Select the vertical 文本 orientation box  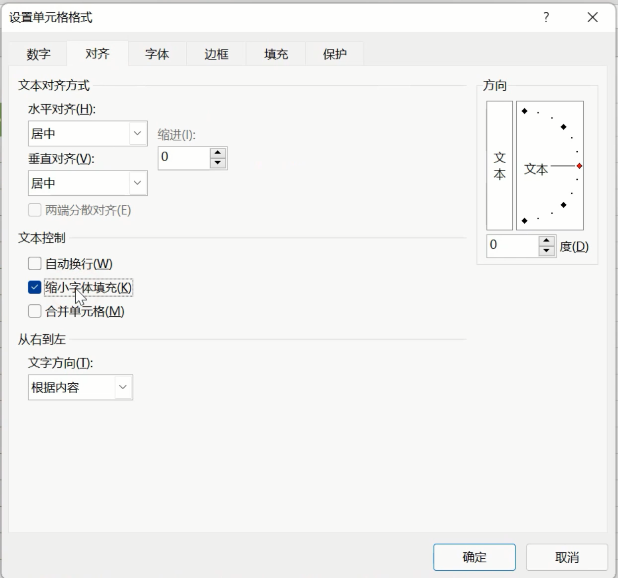[x=499, y=165]
